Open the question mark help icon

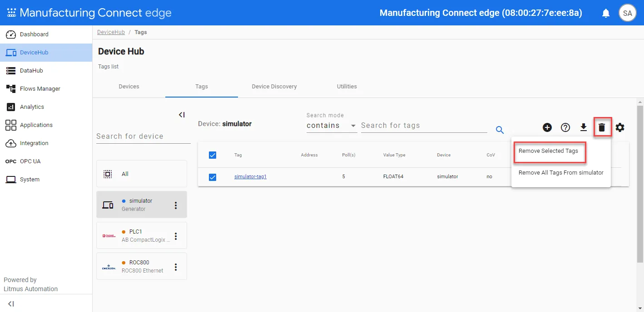pyautogui.click(x=565, y=128)
